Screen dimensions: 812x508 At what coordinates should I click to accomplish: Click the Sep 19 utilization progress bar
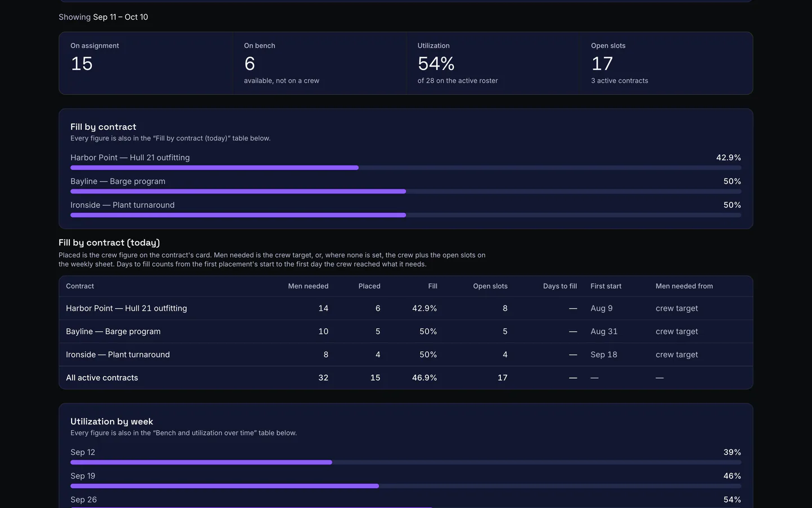(406, 486)
